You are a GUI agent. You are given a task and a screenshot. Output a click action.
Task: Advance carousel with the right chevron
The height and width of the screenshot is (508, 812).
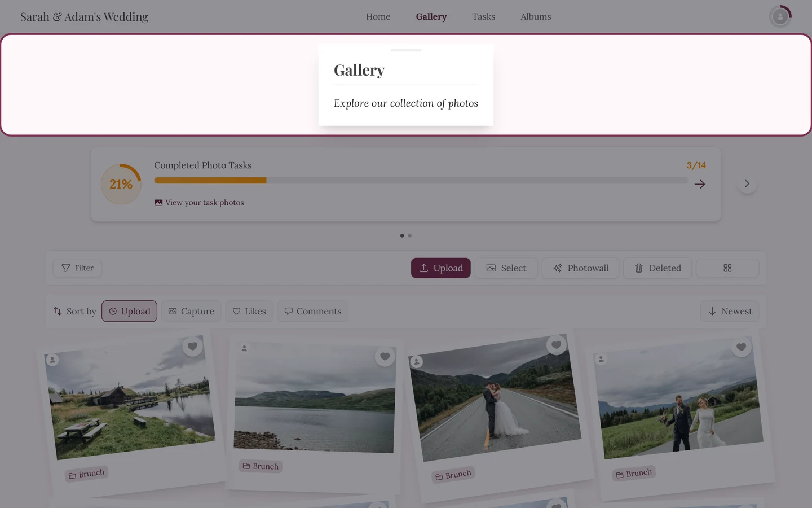coord(747,184)
